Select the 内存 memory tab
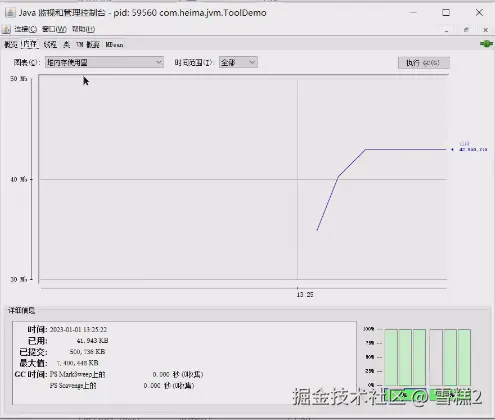 point(30,44)
